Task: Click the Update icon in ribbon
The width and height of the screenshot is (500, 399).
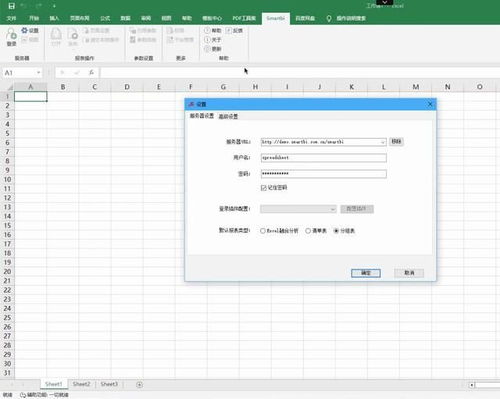Action: 207,49
